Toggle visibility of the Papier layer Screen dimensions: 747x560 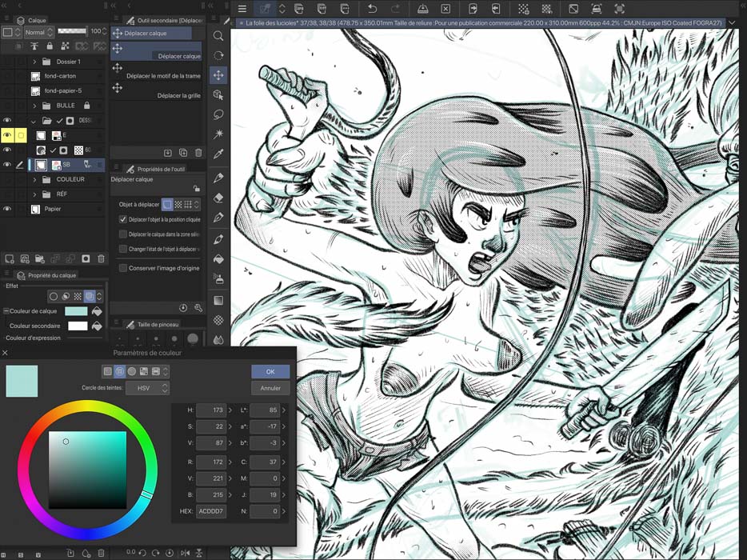[x=7, y=209]
